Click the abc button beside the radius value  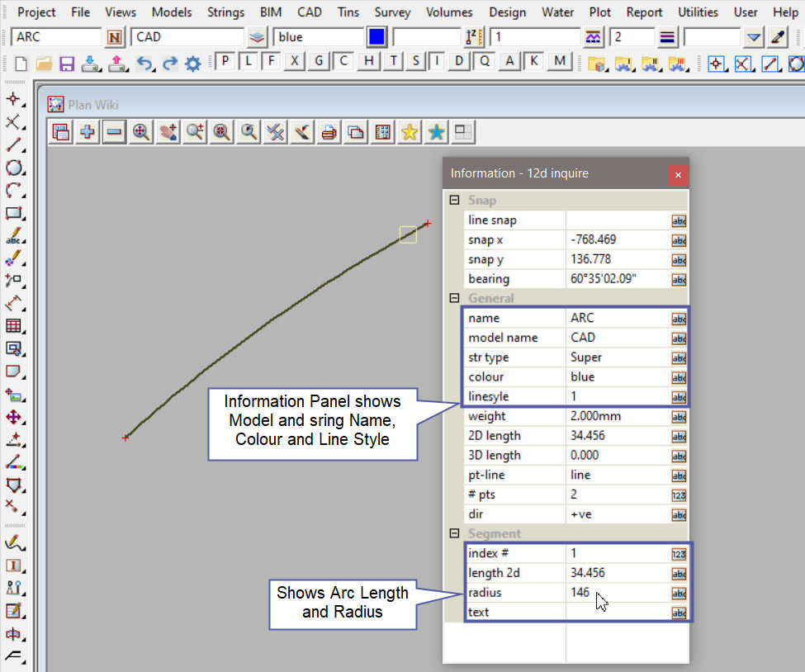tap(679, 593)
